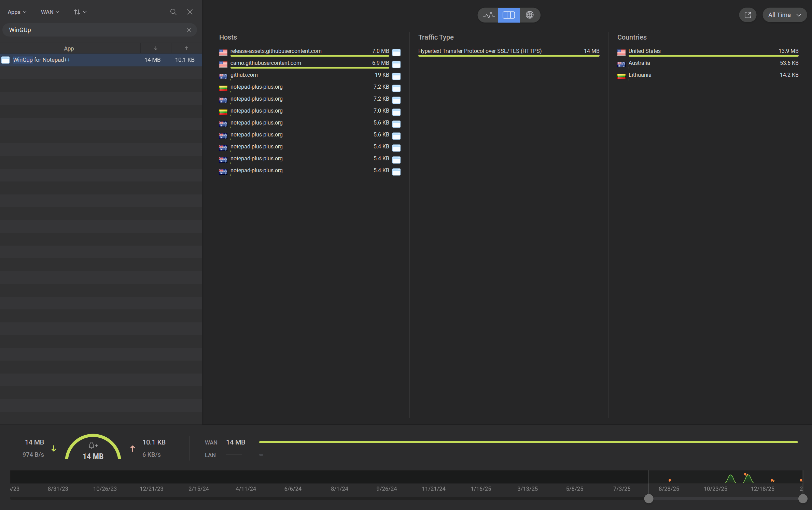Screen dimensions: 812x510
Task: Switch to graph view icon
Action: pos(489,15)
